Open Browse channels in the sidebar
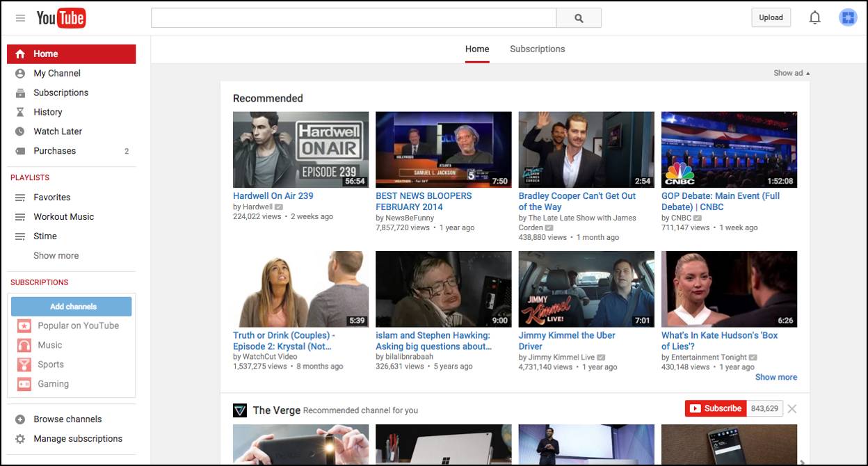The width and height of the screenshot is (868, 466). point(67,419)
